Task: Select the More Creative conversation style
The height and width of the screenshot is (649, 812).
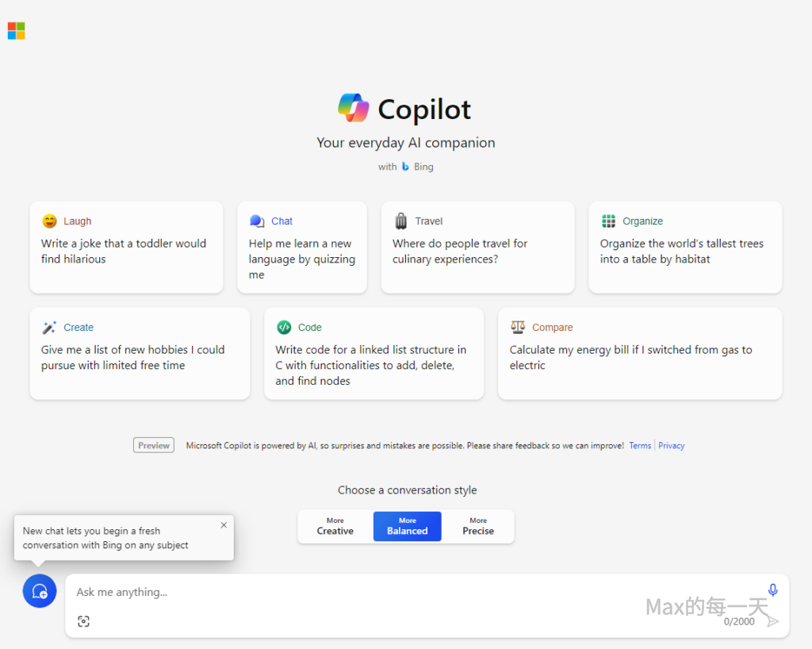Action: (335, 527)
